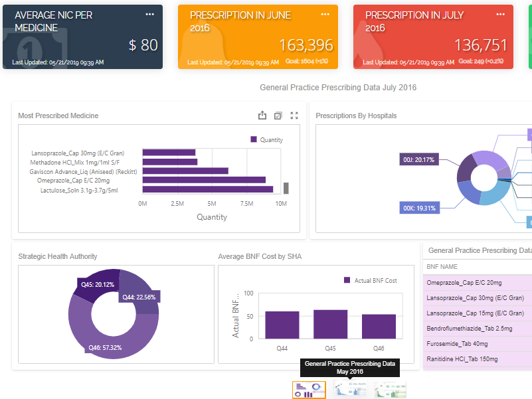Screen dimensions: 532x399
Task: Select the first dashboard page thumbnail
Action: tap(309, 390)
